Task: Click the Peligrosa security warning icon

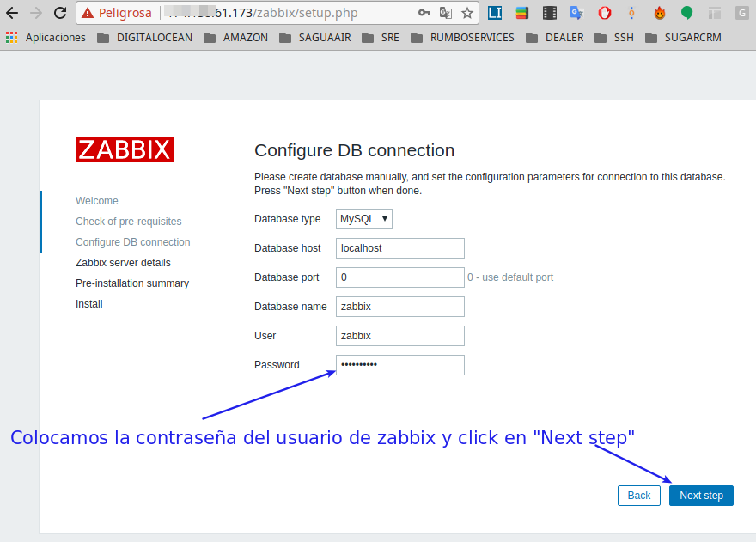Action: pos(88,13)
